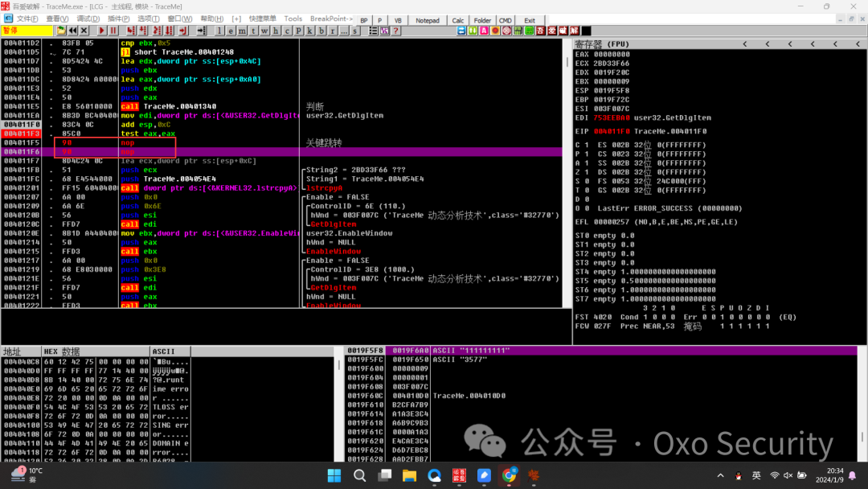This screenshot has height=489, width=868.
Task: Click the 地址 column header in dump pane
Action: click(21, 351)
